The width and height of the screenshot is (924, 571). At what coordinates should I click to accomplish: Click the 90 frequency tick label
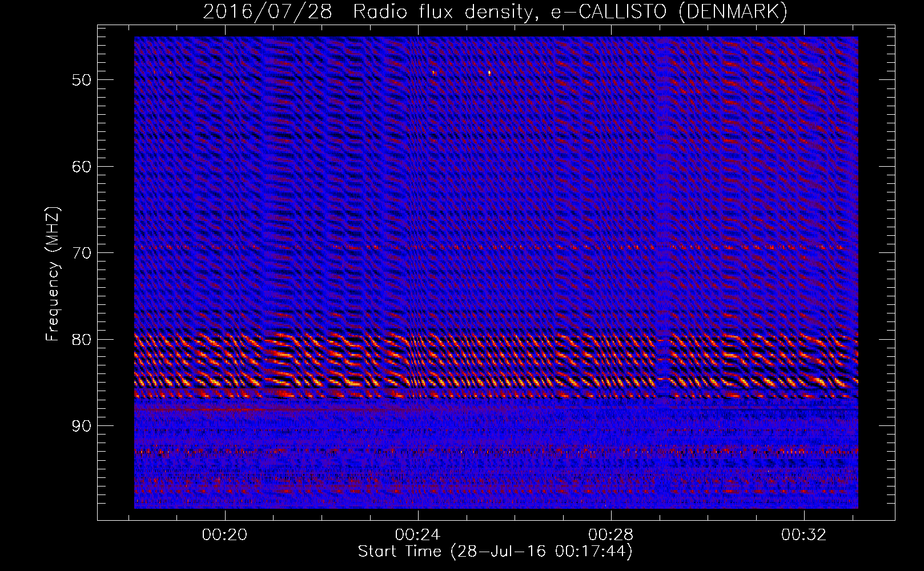pos(82,427)
